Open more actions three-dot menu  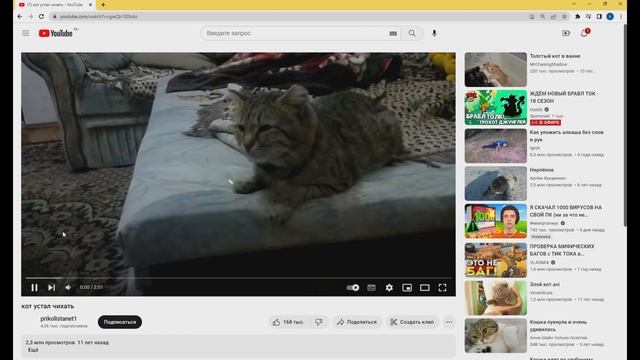(449, 322)
